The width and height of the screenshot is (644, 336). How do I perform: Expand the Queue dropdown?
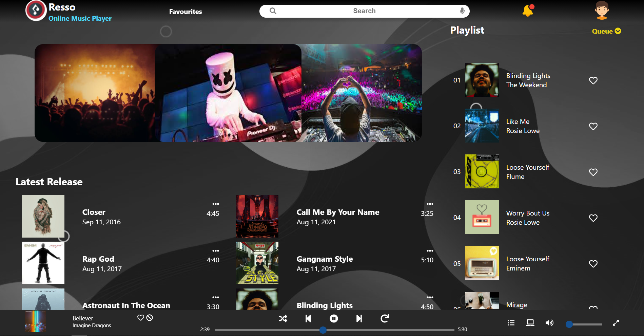pyautogui.click(x=606, y=31)
